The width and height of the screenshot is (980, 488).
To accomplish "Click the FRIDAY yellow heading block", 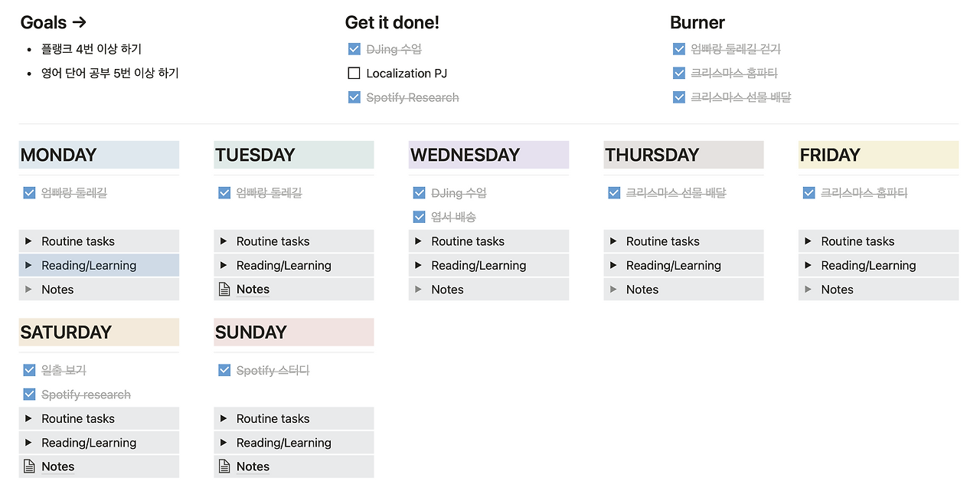I will pos(878,155).
